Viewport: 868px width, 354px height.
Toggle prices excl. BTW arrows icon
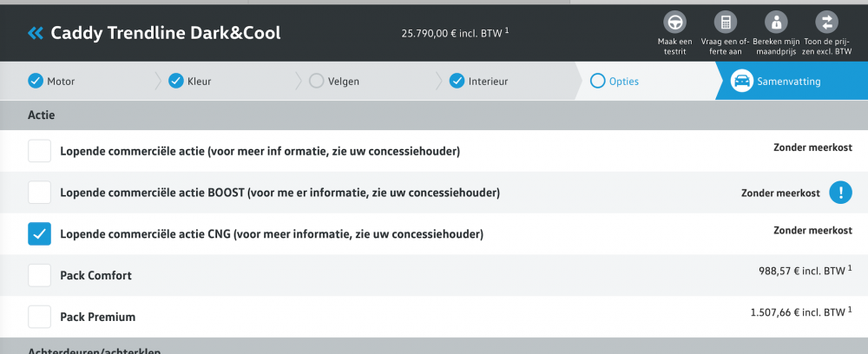coord(827,23)
